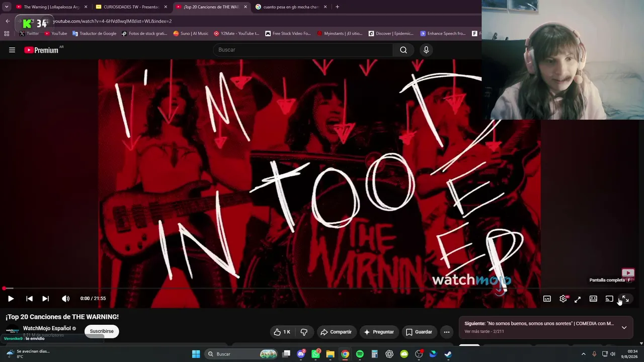Image resolution: width=644 pixels, height=362 pixels.
Task: Click the Compartir button
Action: (x=336, y=332)
